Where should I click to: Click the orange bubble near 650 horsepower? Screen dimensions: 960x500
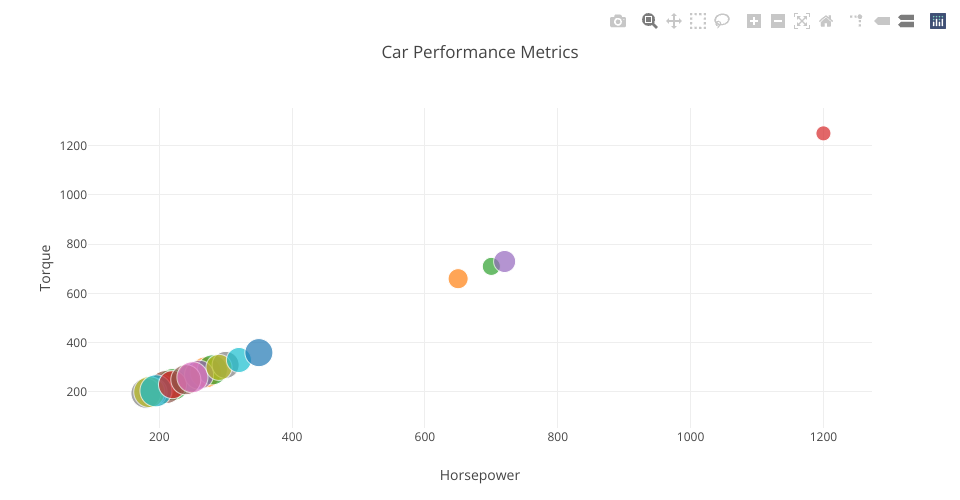(458, 278)
